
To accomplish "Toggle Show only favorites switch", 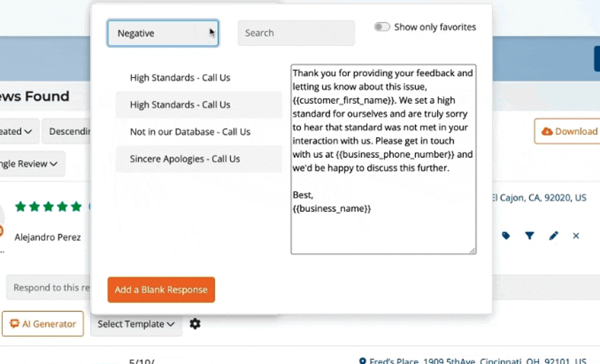I will 382,27.
